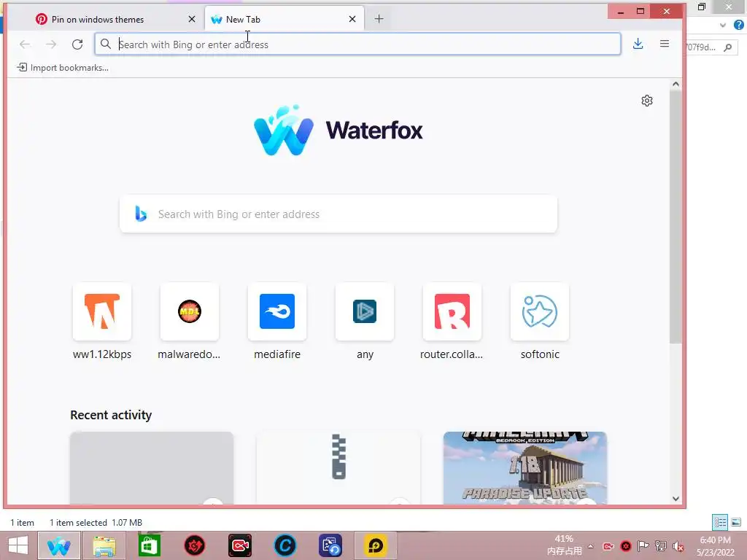Viewport: 747px width, 560px height.
Task: Open the screen recorder taskbar icon
Action: pyautogui.click(x=239, y=545)
